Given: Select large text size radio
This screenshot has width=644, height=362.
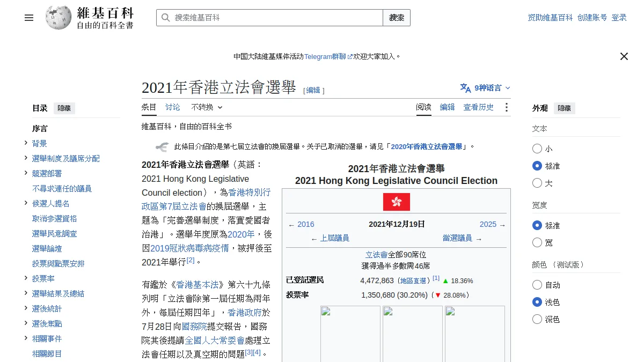Looking at the screenshot, I should [537, 183].
